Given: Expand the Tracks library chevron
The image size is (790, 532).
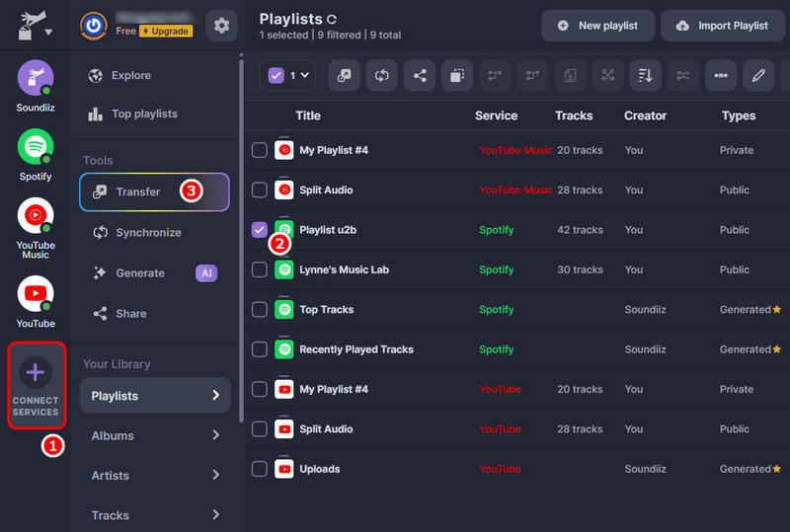Looking at the screenshot, I should pos(215,514).
